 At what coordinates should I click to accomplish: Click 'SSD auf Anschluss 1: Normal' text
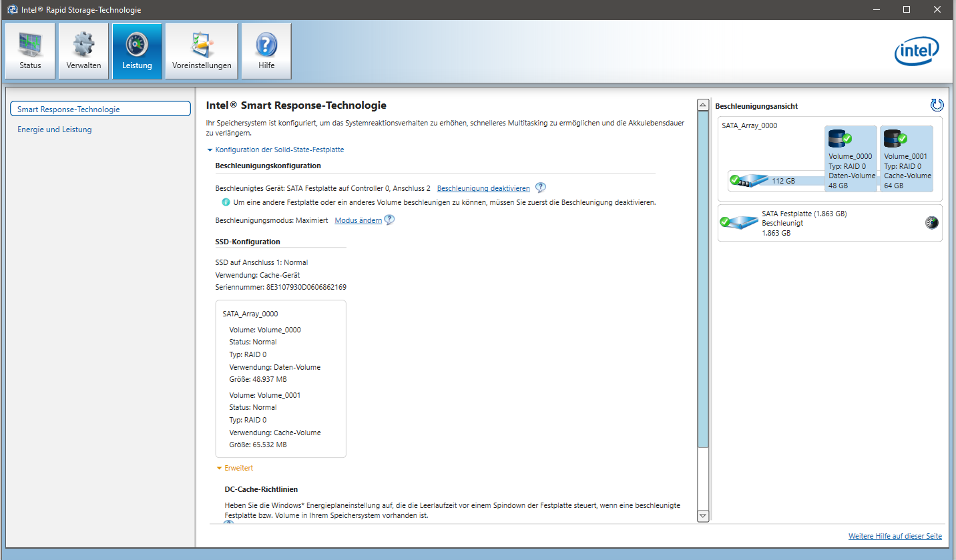point(262,262)
